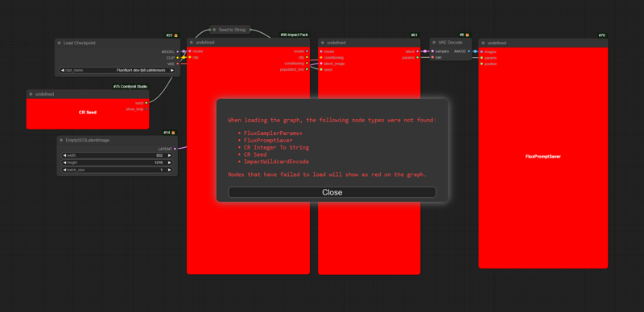Click the #61 node badge
Screen dimensions: 644x312
415,35
